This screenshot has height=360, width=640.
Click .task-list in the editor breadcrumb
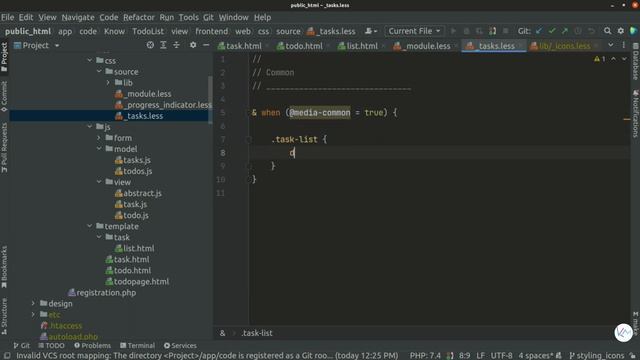(257, 333)
